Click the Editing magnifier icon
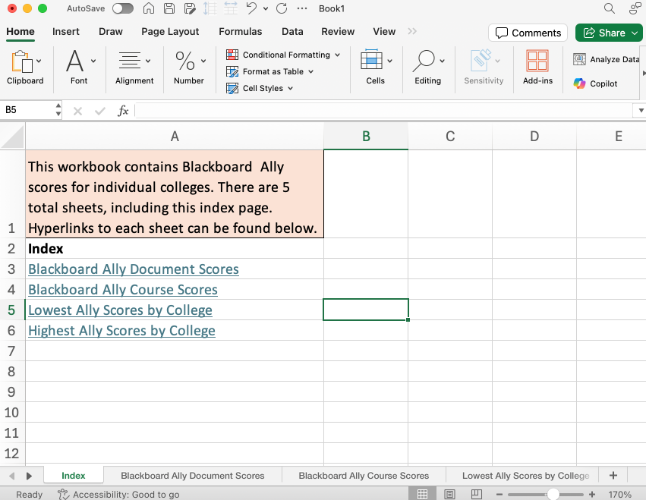 [x=424, y=61]
